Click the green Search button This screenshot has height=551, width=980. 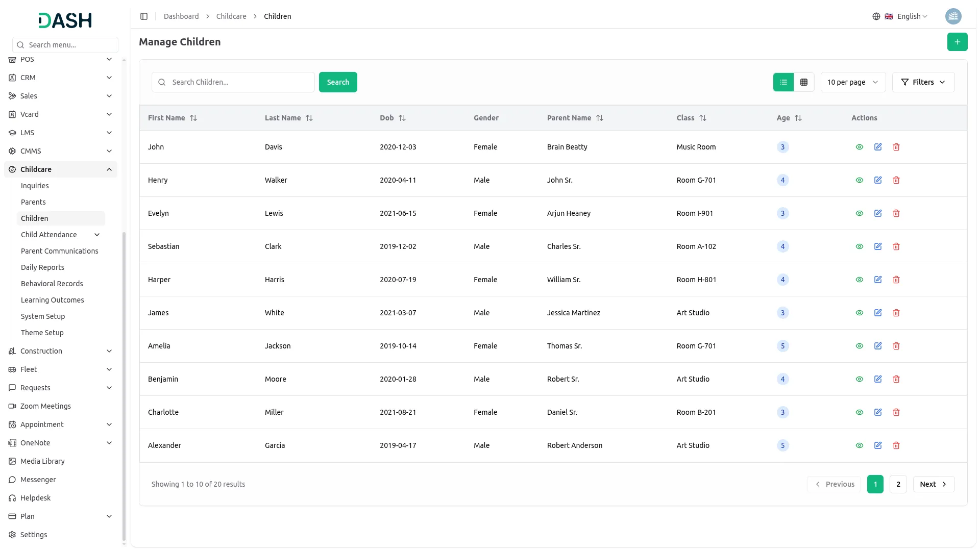[x=338, y=82]
